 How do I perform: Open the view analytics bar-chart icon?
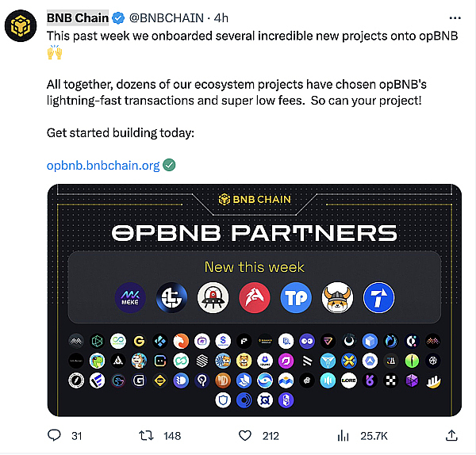click(344, 435)
